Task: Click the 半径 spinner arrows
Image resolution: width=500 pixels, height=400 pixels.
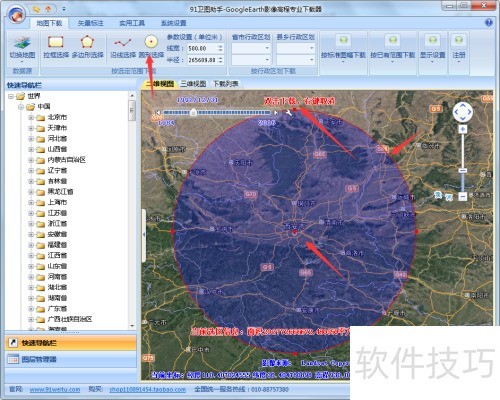Action: click(220, 60)
